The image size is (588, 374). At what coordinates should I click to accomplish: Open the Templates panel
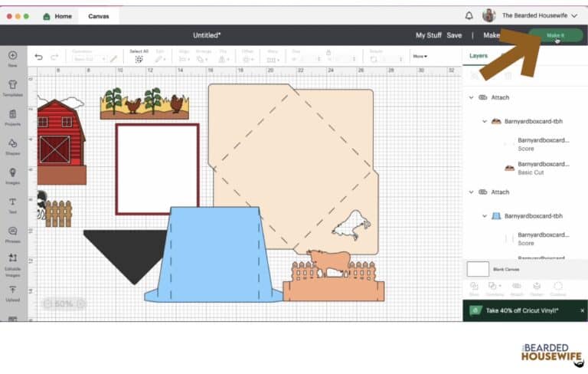13,87
